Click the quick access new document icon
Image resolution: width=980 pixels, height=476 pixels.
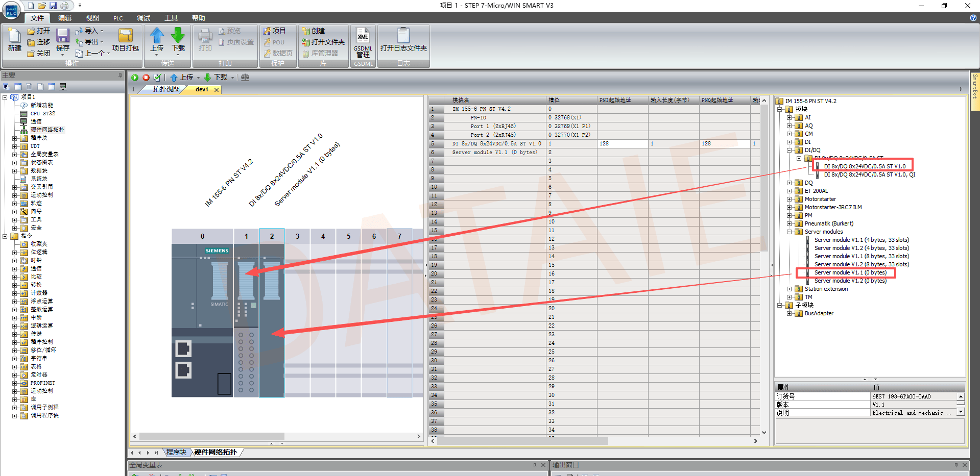tap(31, 6)
